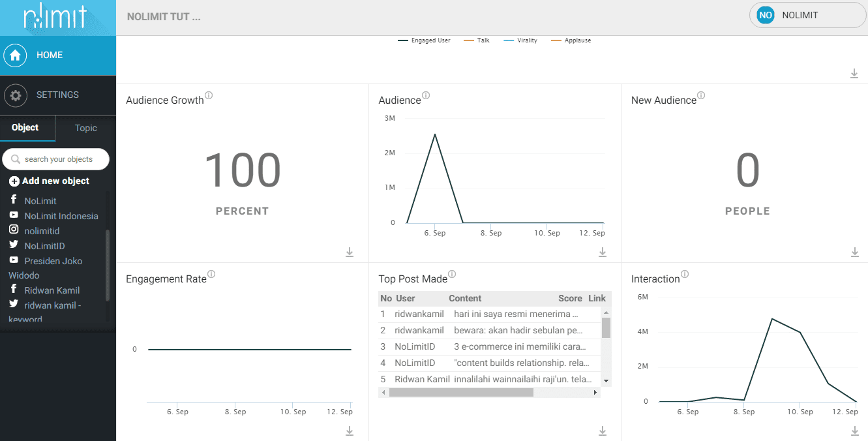Download the Top Post Made table
Screen dimensions: 868x441
603,431
